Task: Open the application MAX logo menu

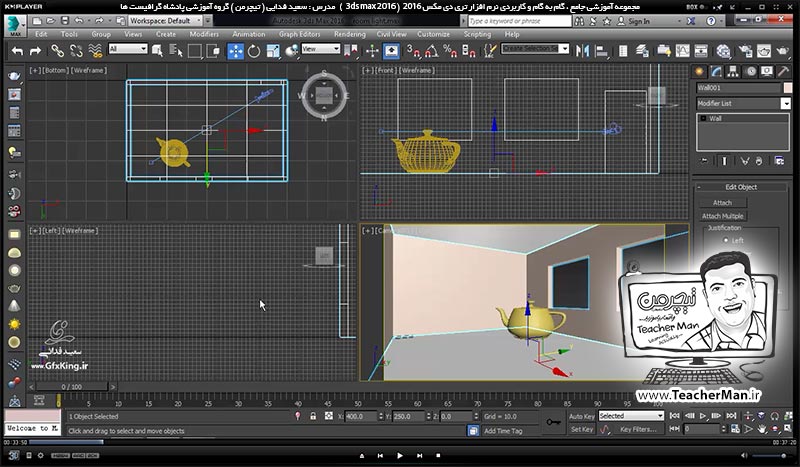Action: (15, 26)
